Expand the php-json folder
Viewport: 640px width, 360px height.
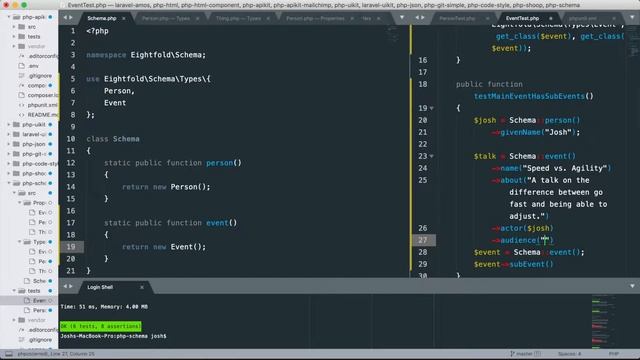(9, 144)
